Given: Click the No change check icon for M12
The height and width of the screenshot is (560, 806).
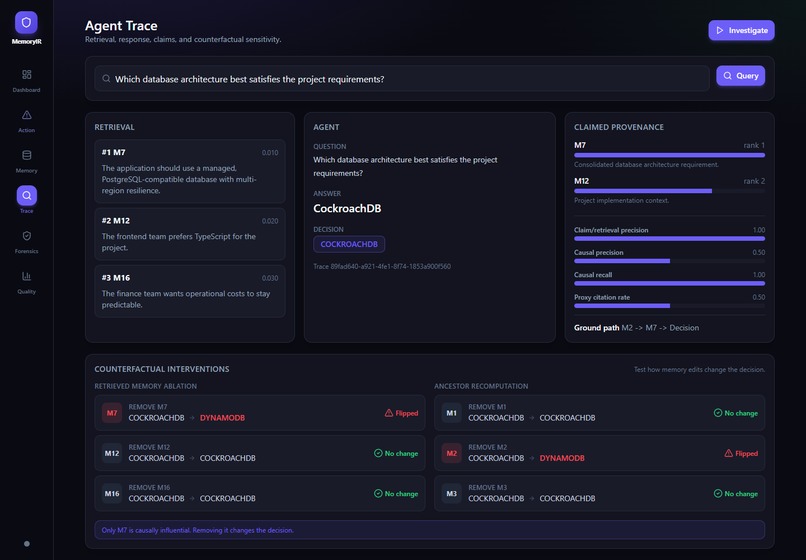Looking at the screenshot, I should pyautogui.click(x=378, y=453).
